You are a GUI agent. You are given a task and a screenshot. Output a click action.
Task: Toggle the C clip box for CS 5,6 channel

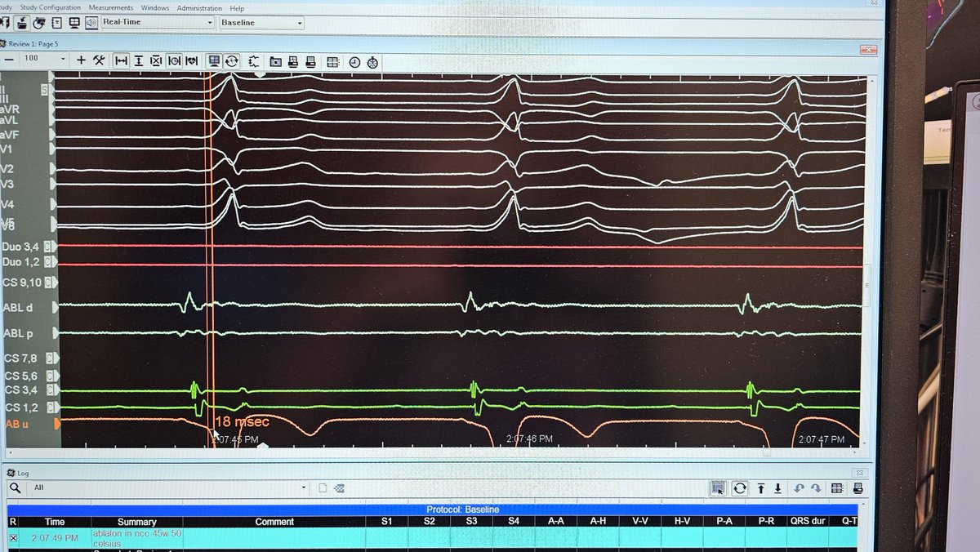coord(48,376)
